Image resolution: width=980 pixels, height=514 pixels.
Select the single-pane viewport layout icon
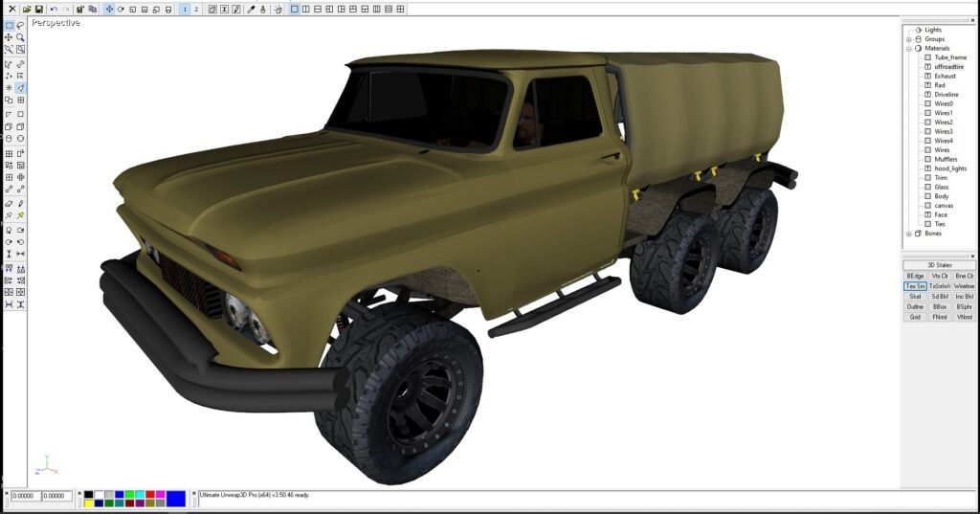295,9
